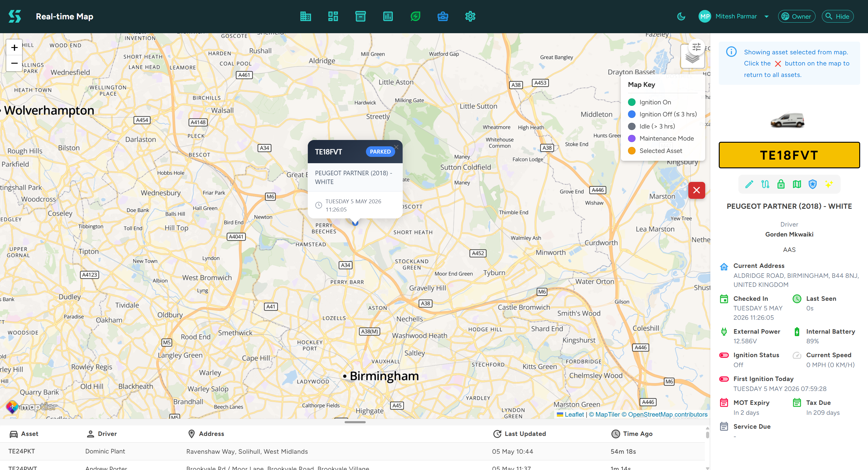This screenshot has width=868, height=470.
Task: Click the MP user avatar
Action: pos(705,16)
